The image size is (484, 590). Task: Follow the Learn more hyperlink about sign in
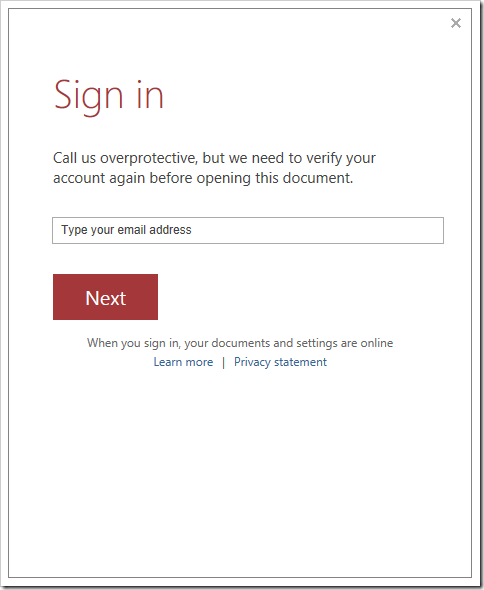pyautogui.click(x=183, y=362)
